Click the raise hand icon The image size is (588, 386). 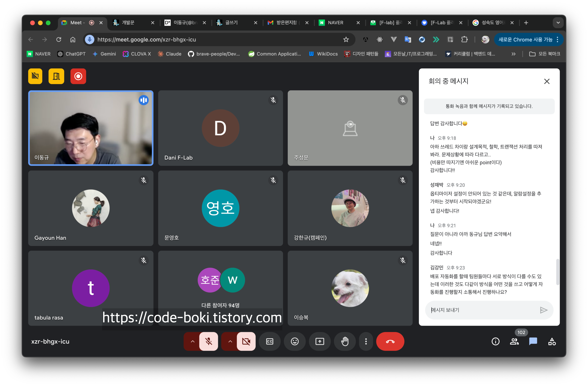(x=345, y=341)
